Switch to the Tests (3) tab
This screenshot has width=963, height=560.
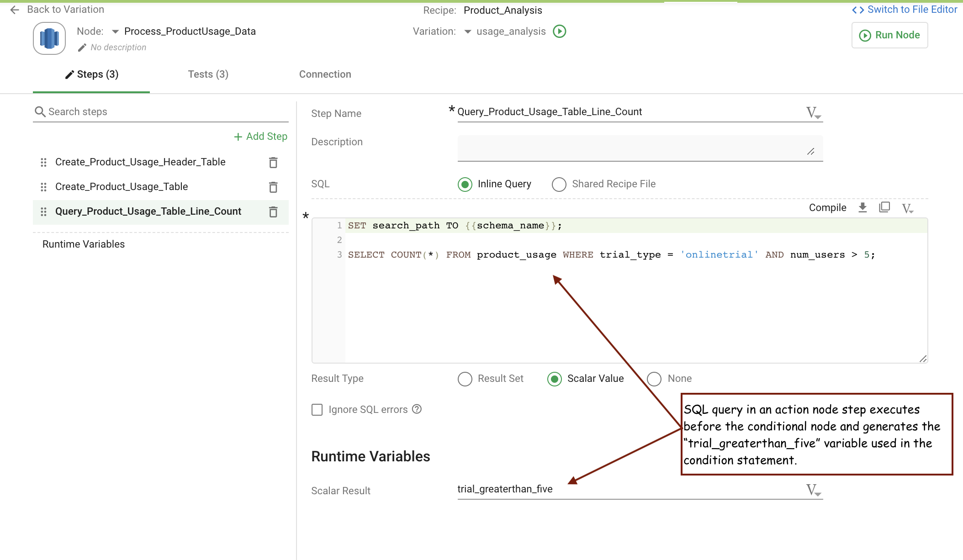point(208,74)
